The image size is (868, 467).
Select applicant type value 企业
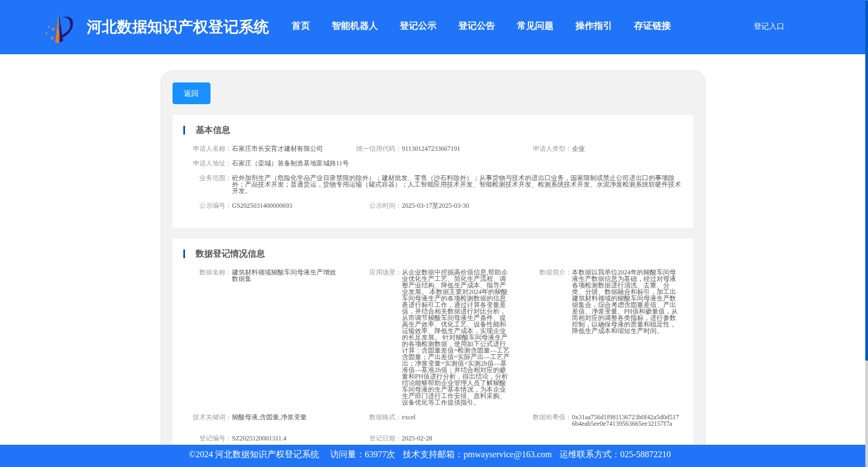point(578,149)
